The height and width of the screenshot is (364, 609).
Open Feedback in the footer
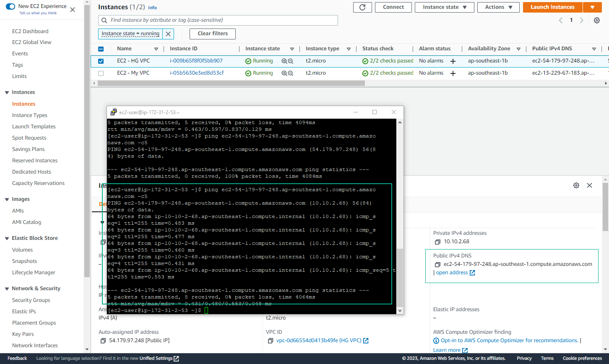(17, 359)
